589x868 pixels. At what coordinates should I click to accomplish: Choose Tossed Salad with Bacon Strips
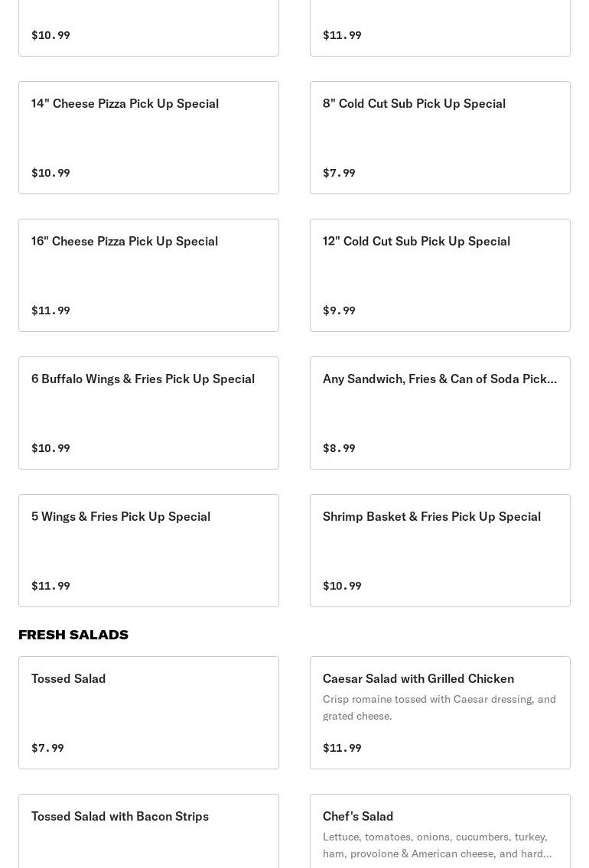pos(148,831)
